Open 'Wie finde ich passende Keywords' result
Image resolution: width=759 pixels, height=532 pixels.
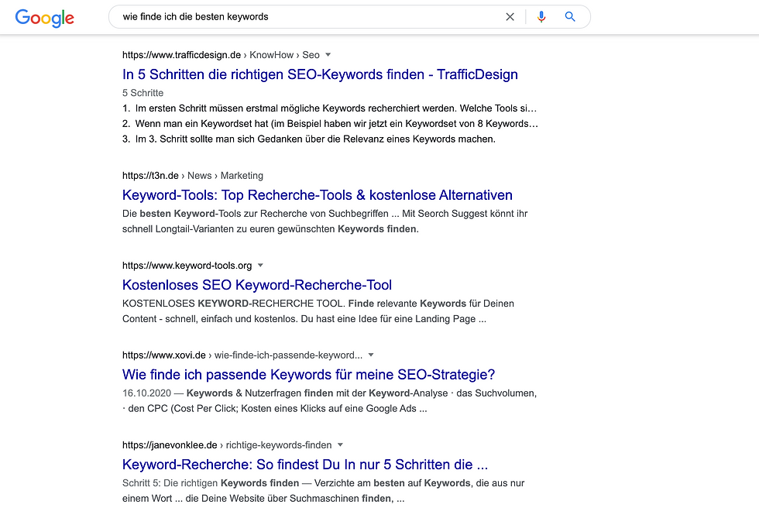coord(308,374)
